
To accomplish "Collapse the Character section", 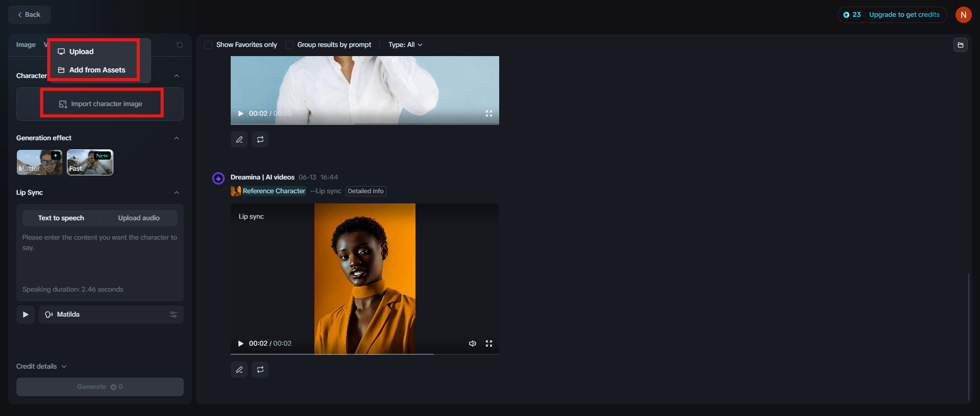I will coord(177,76).
